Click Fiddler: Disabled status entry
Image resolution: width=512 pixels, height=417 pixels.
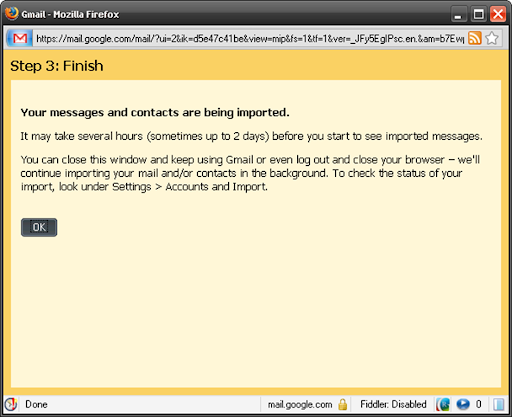393,404
